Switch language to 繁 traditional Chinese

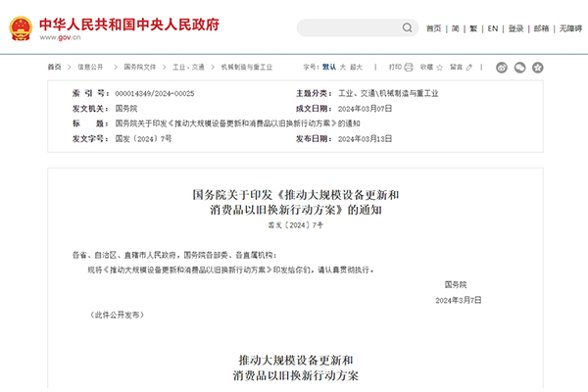[x=474, y=28]
